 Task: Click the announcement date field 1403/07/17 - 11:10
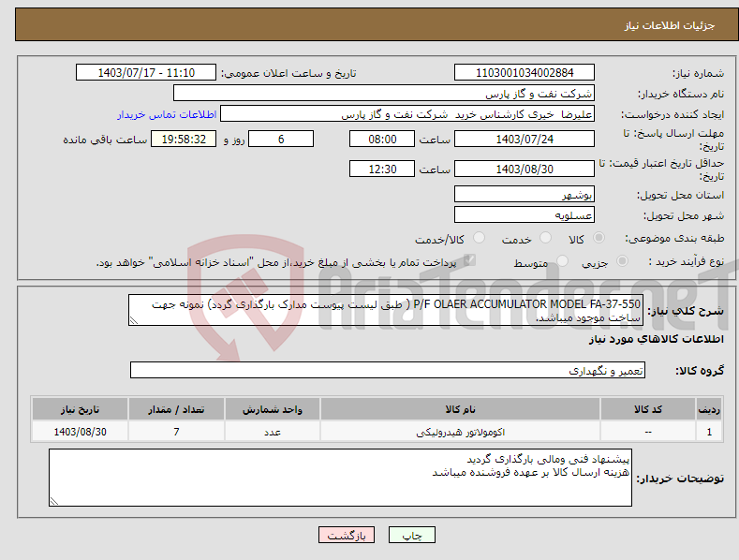coord(145,73)
